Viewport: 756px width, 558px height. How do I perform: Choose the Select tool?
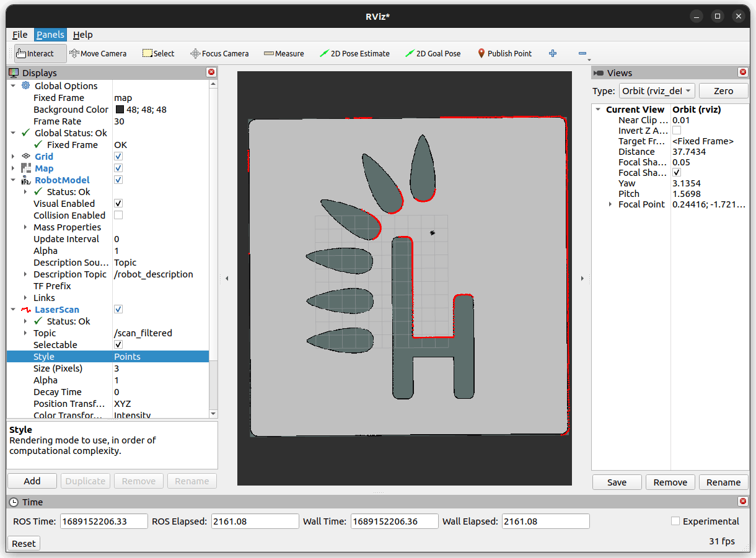(158, 54)
